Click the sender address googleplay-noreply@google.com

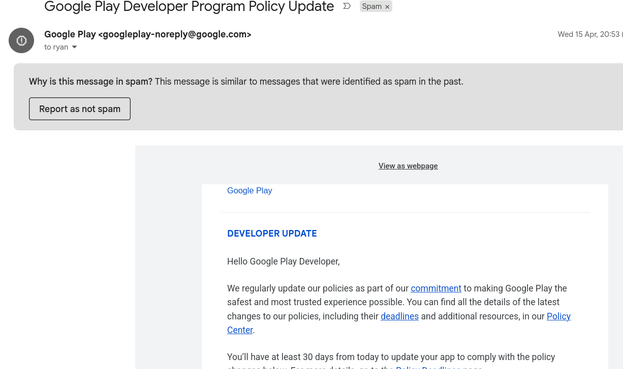click(175, 34)
